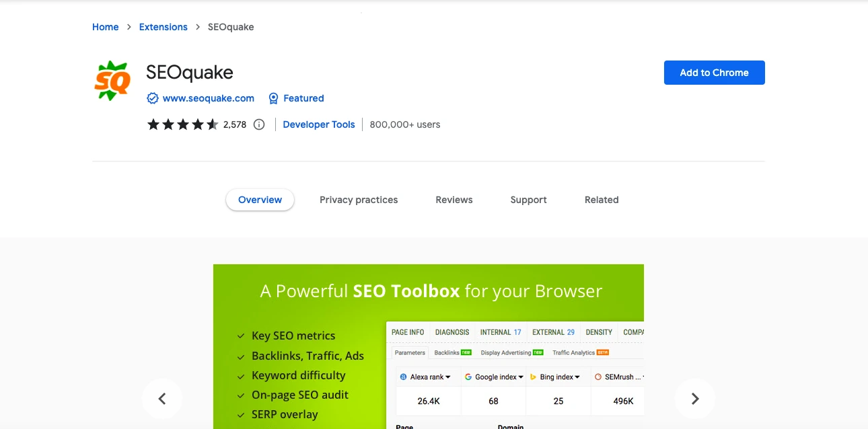Click the 'SERP overlay' bullet

(285, 414)
